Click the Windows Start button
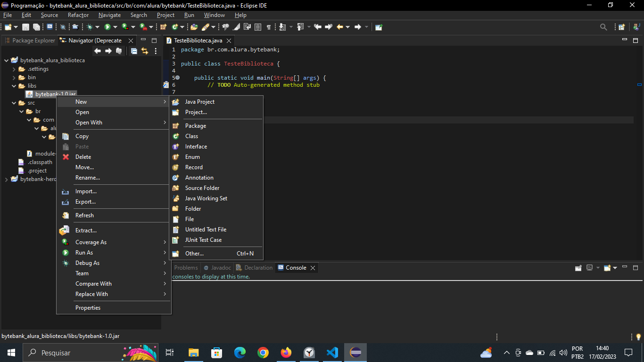The image size is (644, 362). pos(11,353)
